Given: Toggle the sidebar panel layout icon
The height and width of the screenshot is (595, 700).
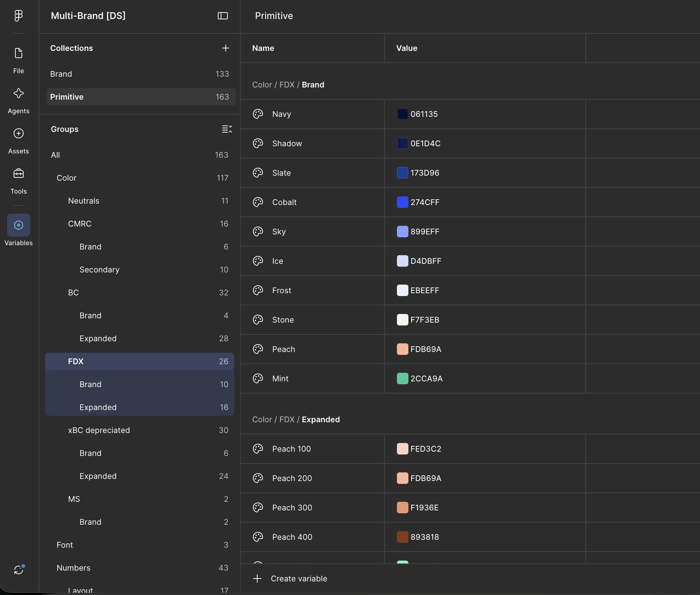Looking at the screenshot, I should click(x=223, y=16).
